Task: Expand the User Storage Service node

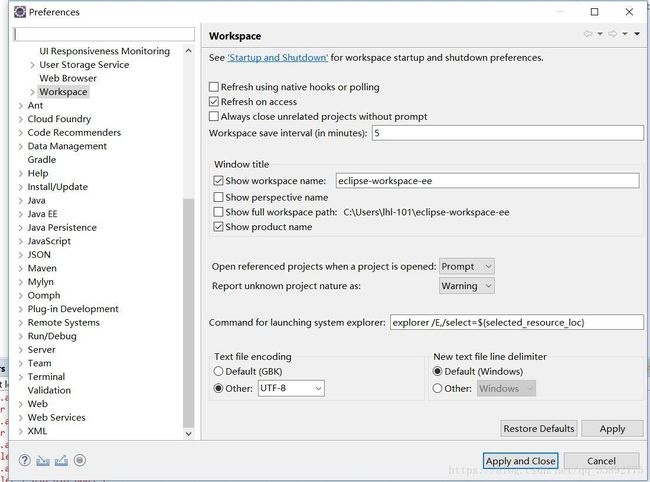Action: click(x=32, y=65)
